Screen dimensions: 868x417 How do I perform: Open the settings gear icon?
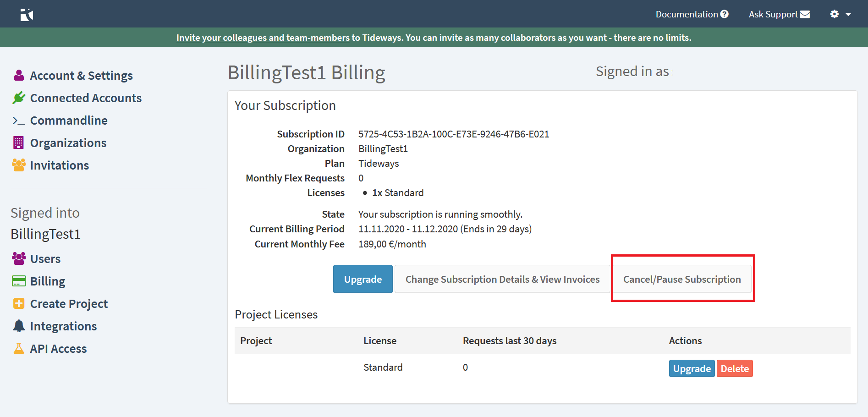[x=835, y=14]
